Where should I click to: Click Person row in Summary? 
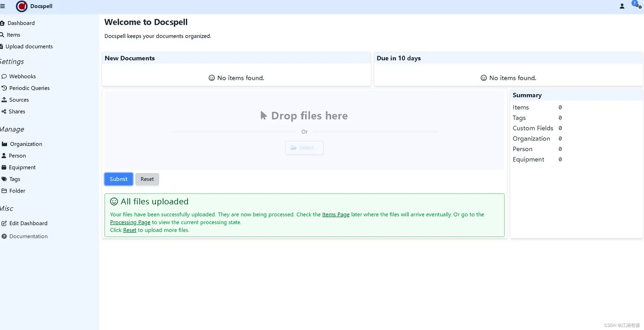(x=537, y=149)
